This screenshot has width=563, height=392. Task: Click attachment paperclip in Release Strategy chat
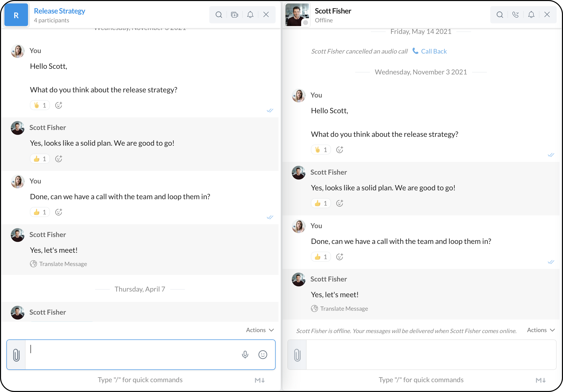[x=16, y=355]
